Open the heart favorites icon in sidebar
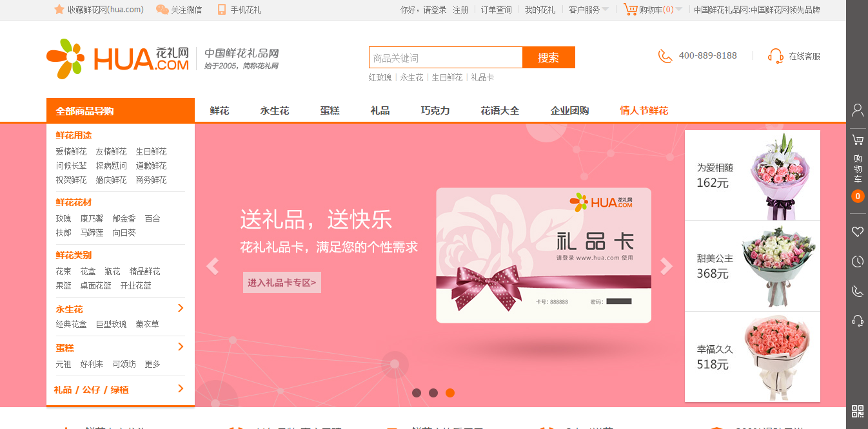 click(x=857, y=231)
